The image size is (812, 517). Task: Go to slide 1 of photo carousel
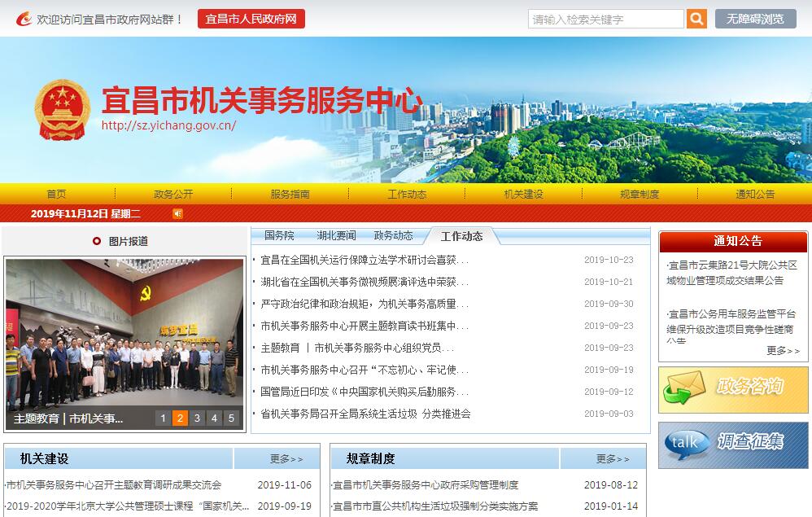[163, 418]
